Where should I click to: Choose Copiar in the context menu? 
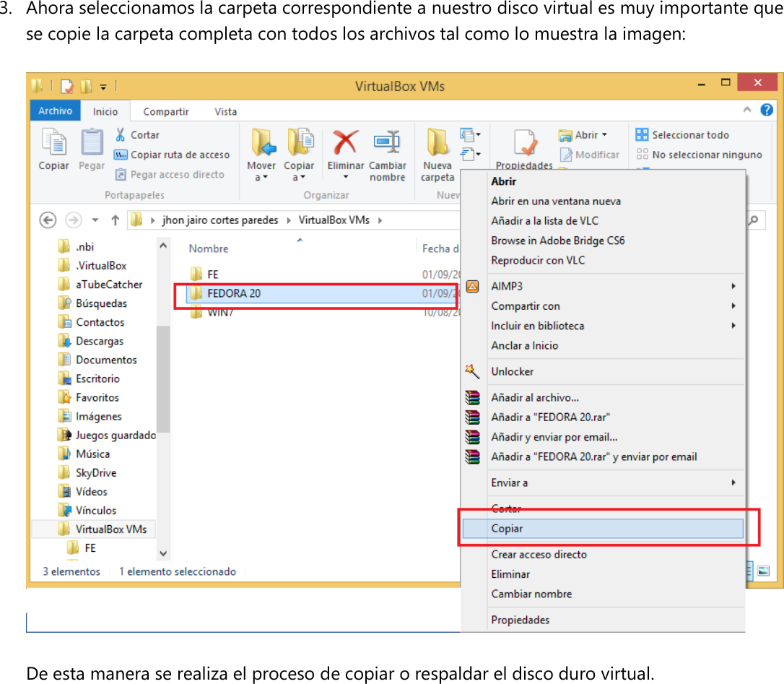(x=603, y=529)
